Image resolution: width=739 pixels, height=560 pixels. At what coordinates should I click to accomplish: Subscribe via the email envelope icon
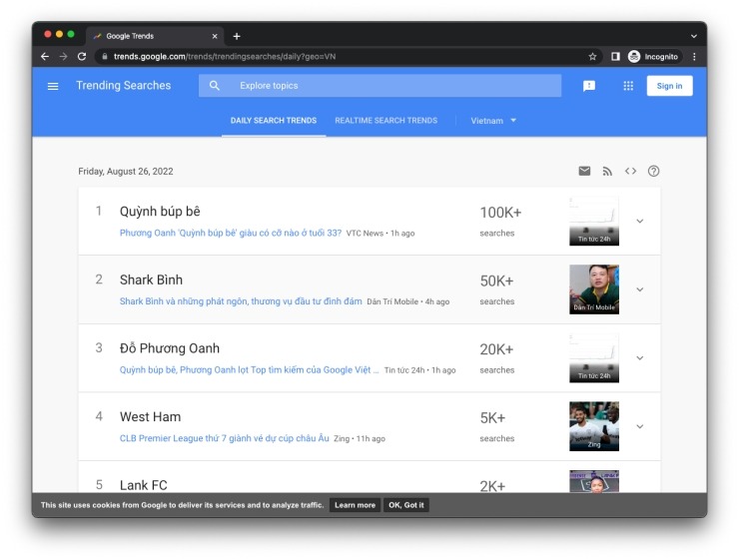(x=584, y=171)
